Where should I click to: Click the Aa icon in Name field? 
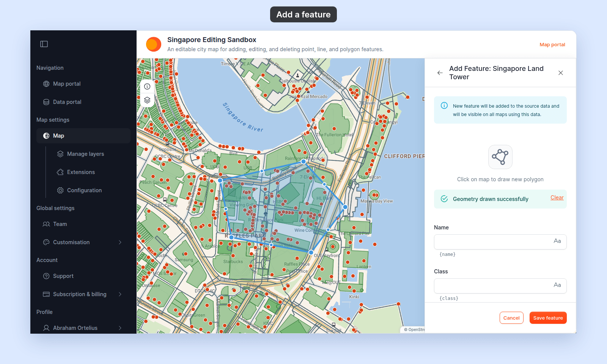point(557,241)
